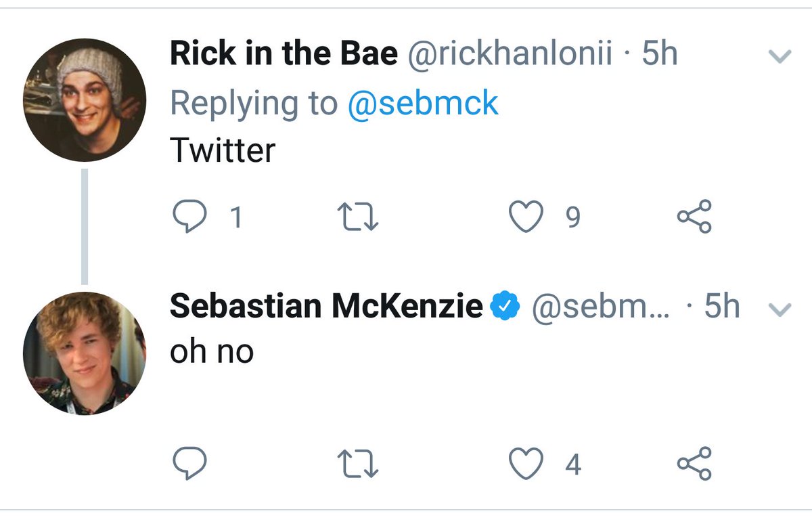View Rick in the Bae's avatar photo
The image size is (812, 524).
(84, 100)
